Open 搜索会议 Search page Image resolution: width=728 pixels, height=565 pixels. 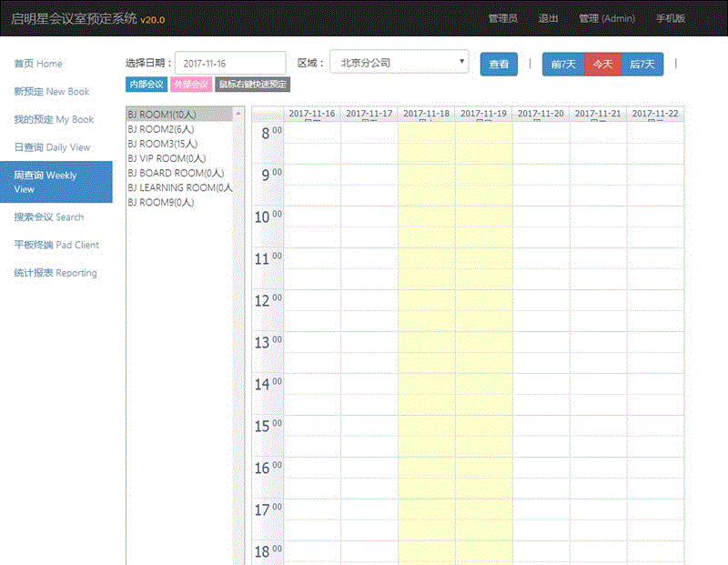coord(48,217)
